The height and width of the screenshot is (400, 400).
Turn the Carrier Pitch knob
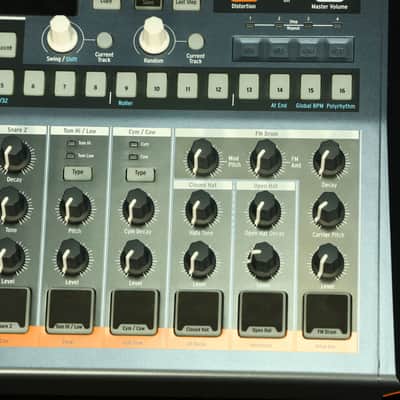click(x=328, y=210)
